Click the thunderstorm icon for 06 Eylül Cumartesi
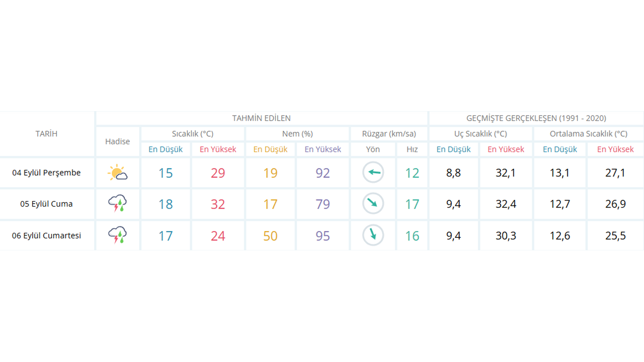The width and height of the screenshot is (644, 362). [117, 235]
